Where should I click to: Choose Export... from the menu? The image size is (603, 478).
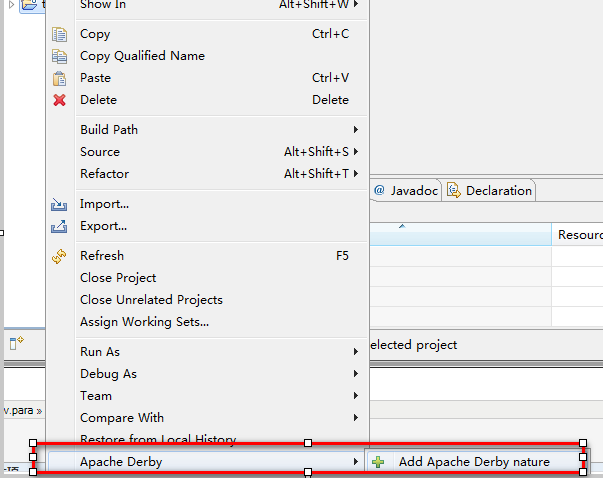pos(208,226)
